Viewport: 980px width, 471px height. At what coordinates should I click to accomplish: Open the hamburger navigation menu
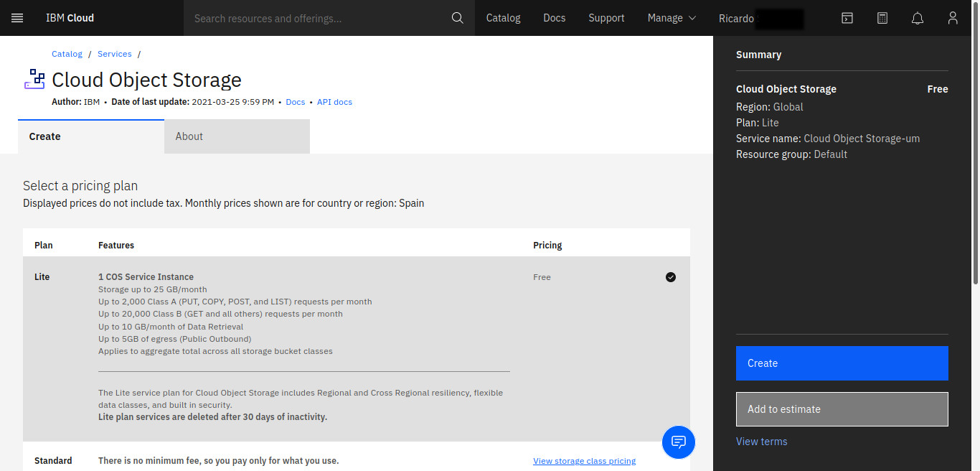point(17,18)
